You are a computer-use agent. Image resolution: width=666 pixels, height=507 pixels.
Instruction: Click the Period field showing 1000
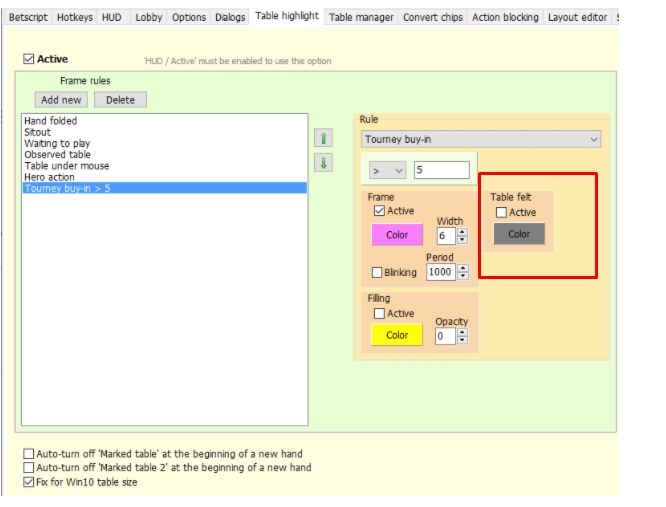tap(441, 272)
